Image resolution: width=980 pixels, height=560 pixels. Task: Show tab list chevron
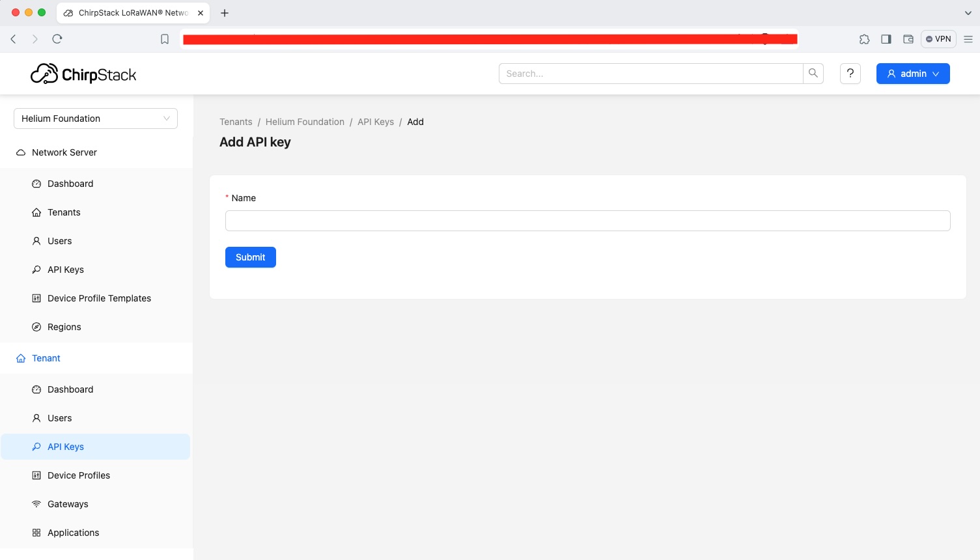coord(968,13)
